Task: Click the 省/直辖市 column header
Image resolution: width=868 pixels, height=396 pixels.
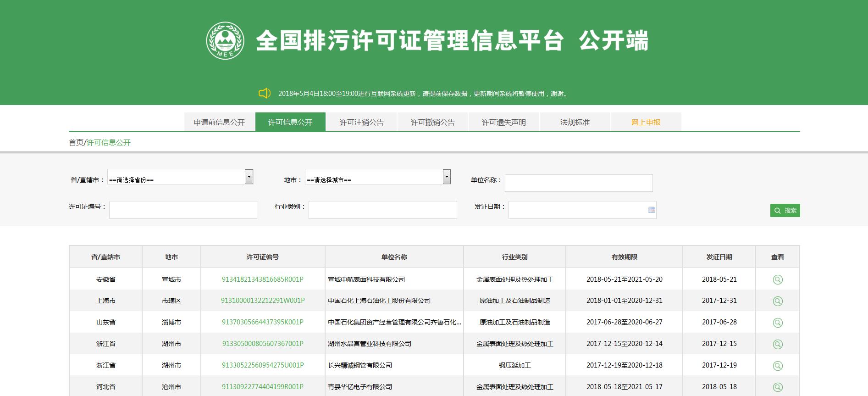Action: 106,257
